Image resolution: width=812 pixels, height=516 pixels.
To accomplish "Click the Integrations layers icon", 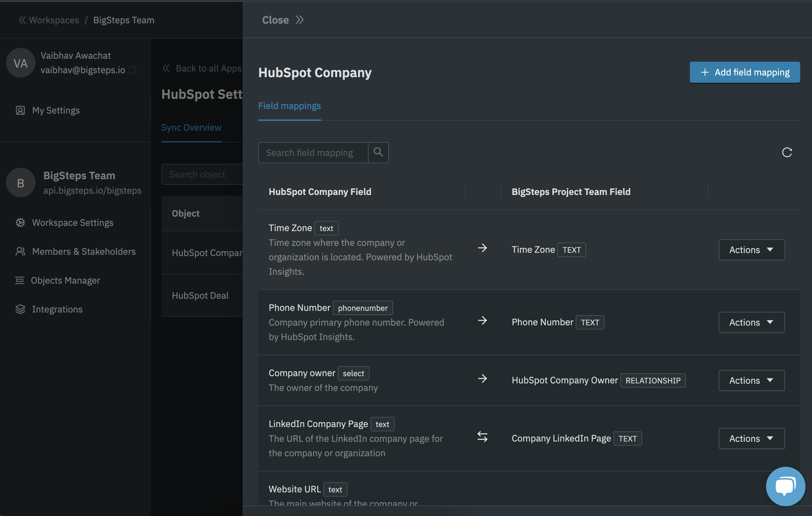I will (20, 309).
